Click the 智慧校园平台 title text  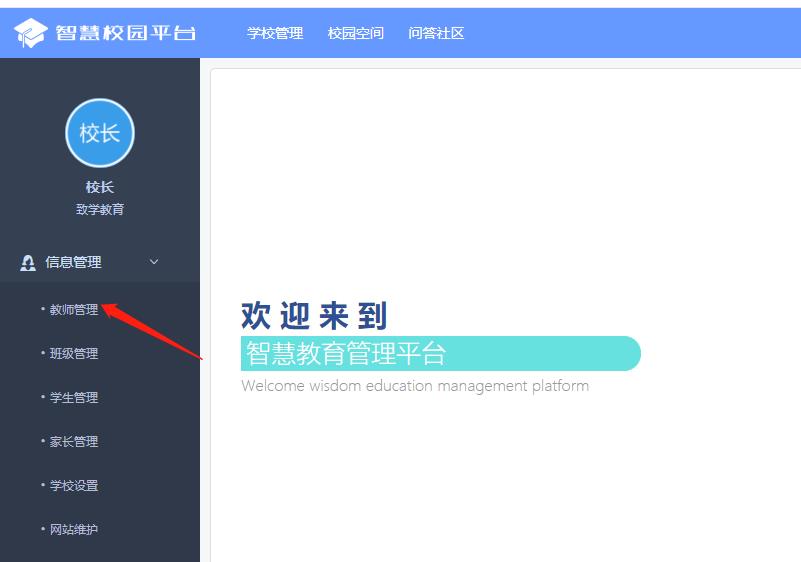(125, 33)
